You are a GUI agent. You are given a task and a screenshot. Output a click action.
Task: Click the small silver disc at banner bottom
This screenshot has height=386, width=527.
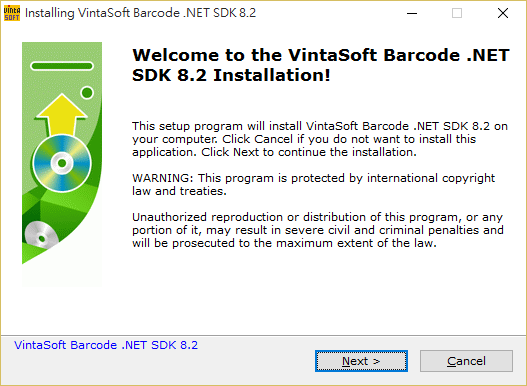41,235
